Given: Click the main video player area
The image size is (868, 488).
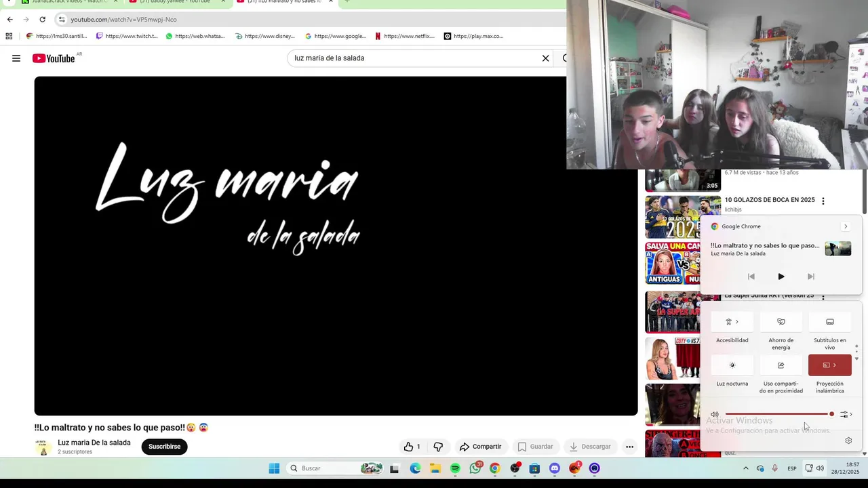Looking at the screenshot, I should [x=336, y=246].
